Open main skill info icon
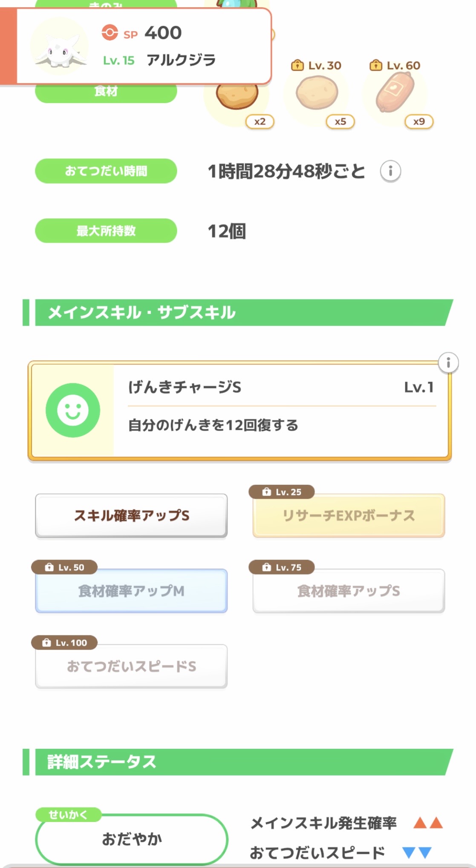Image resolution: width=476 pixels, height=868 pixels. pos(448,363)
